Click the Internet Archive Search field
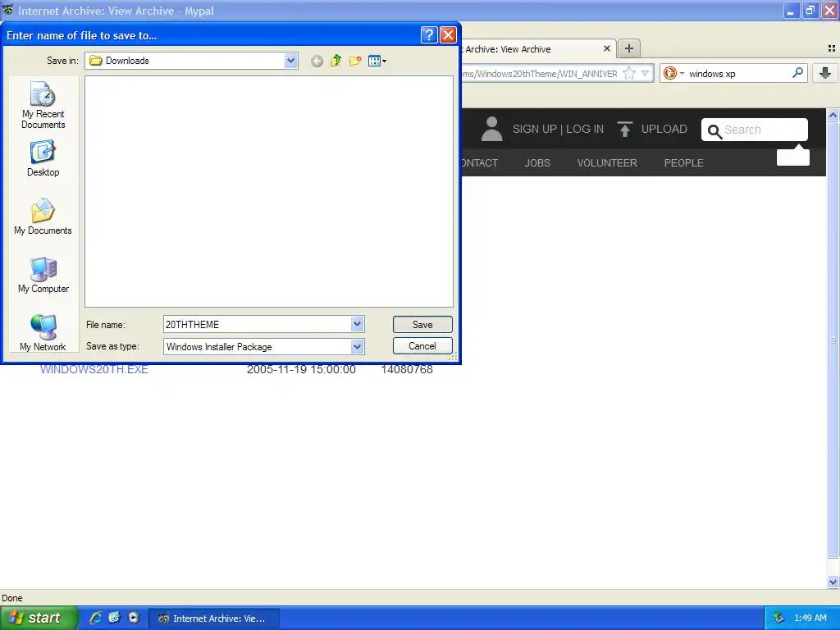This screenshot has height=630, width=840. [755, 130]
